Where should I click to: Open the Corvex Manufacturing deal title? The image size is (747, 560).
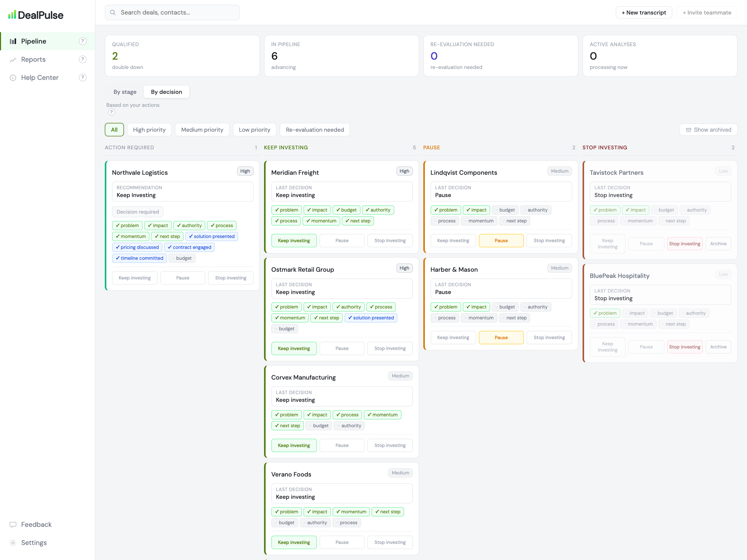coord(303,377)
